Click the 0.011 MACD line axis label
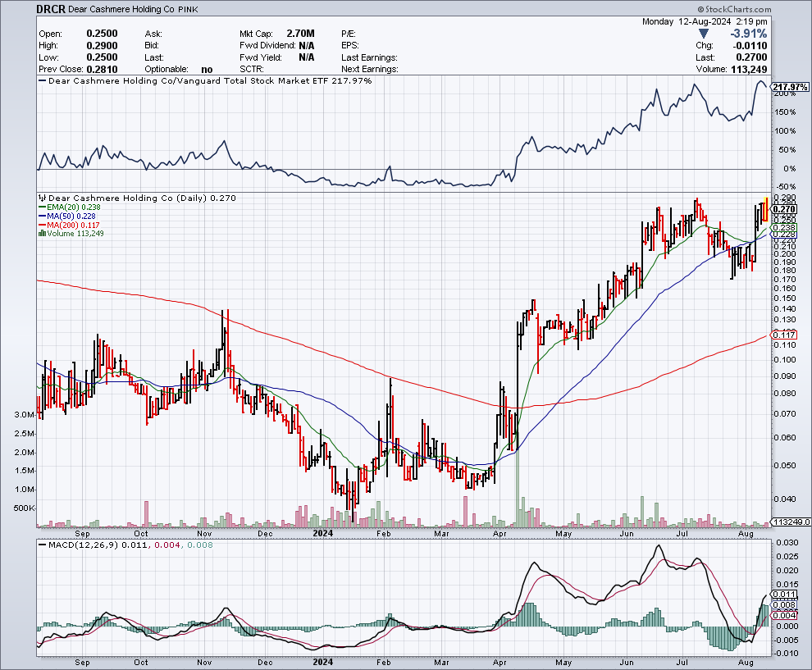Screen dimensions: 812x670 click(x=784, y=595)
